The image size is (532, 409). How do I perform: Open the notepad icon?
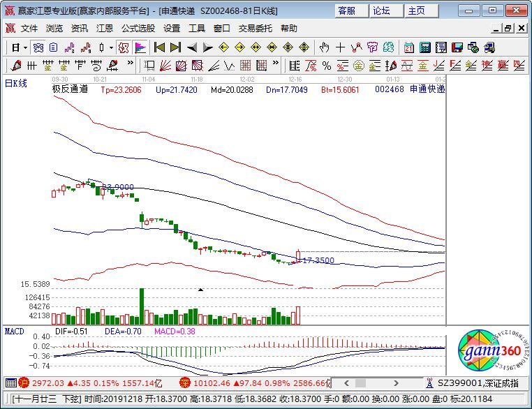[x=441, y=47]
